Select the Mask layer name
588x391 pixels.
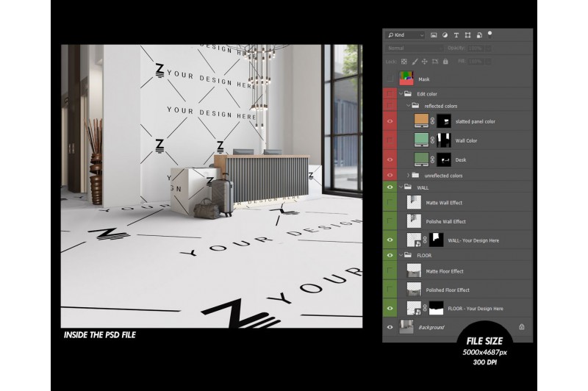(424, 79)
